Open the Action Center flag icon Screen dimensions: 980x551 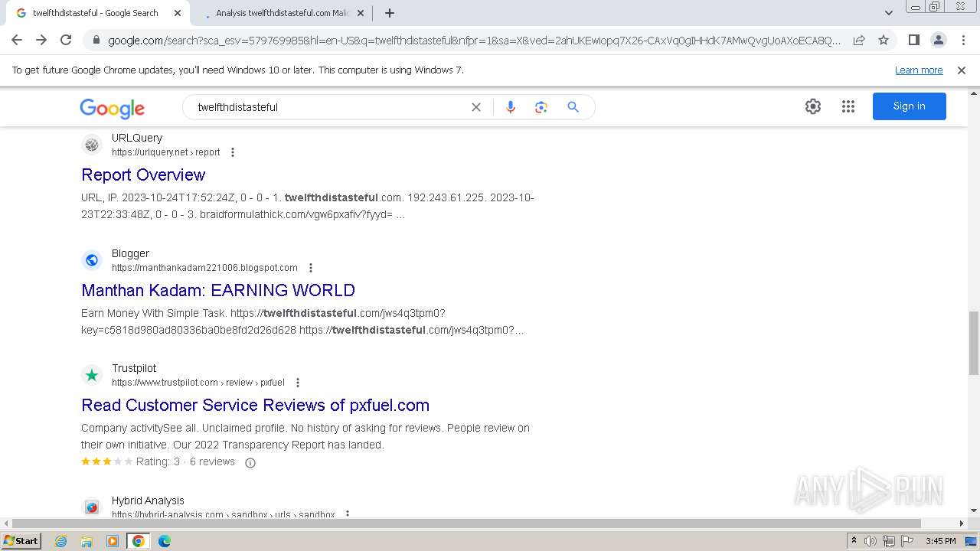(x=907, y=541)
